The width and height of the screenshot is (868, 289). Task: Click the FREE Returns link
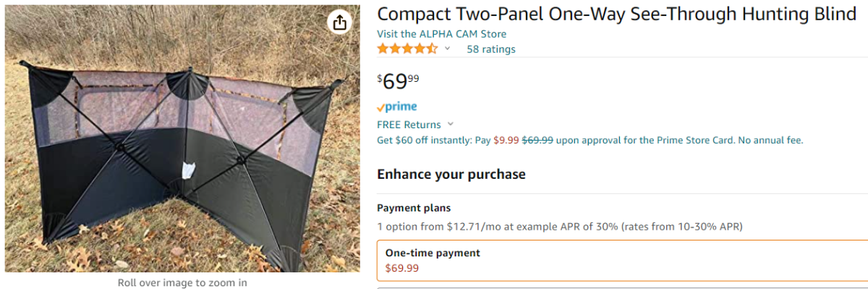click(409, 125)
